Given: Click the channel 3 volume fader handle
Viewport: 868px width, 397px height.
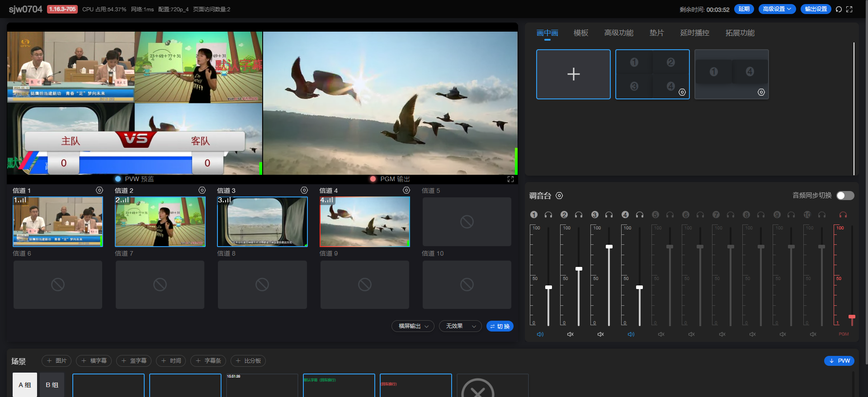Looking at the screenshot, I should [x=609, y=247].
